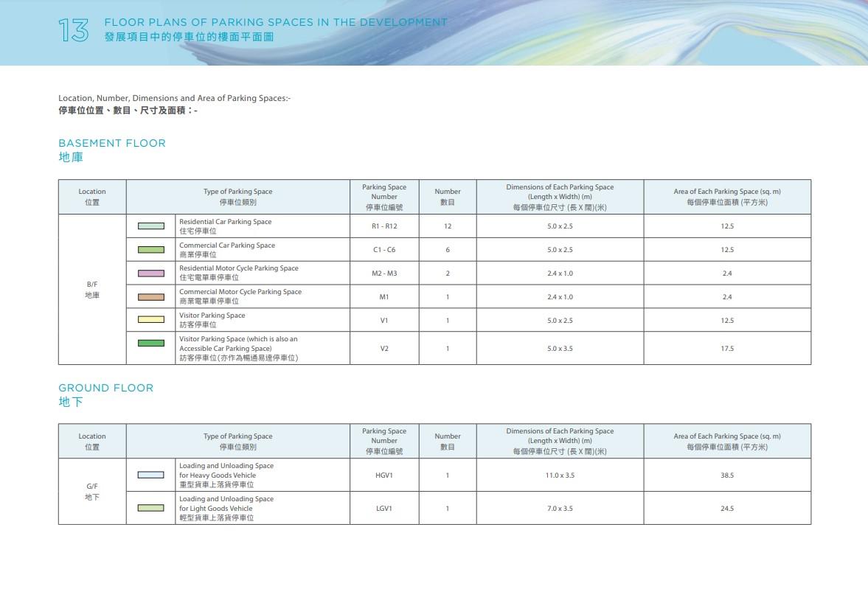Click the Accessible Visitor Parking green marker

[150, 344]
